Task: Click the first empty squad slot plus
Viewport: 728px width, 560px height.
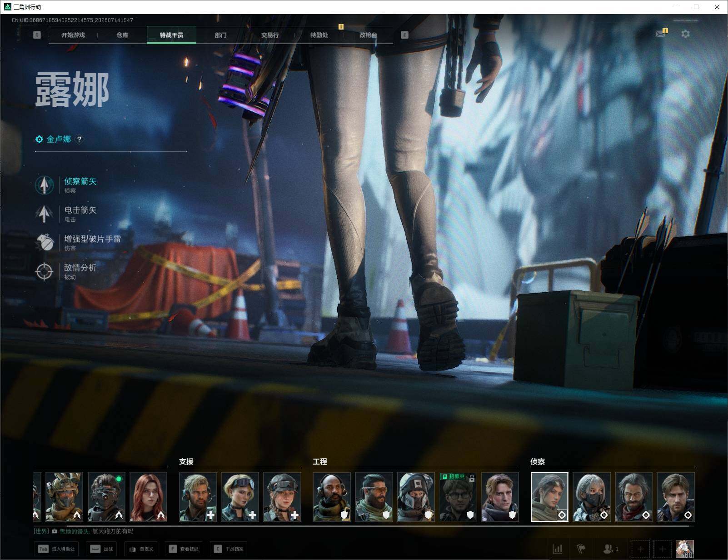Action: pos(640,549)
